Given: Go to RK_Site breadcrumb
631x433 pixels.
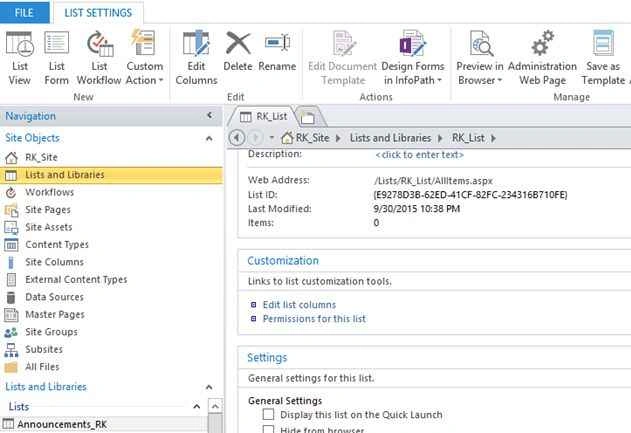Looking at the screenshot, I should pyautogui.click(x=312, y=138).
